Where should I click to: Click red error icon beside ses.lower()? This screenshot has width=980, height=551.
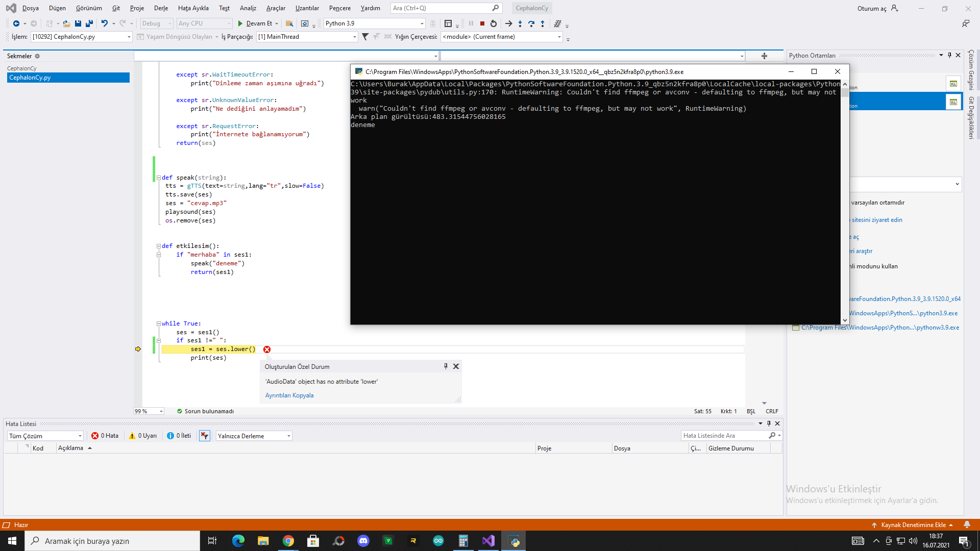pos(267,349)
